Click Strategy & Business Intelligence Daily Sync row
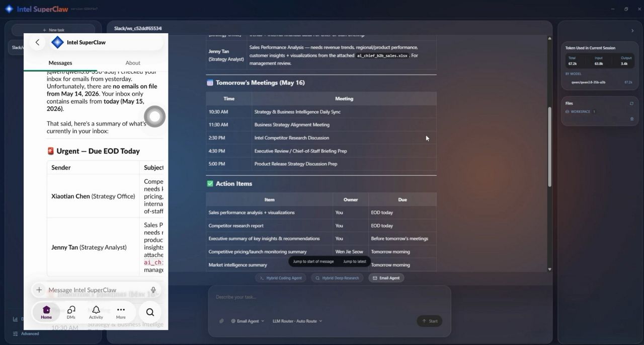Screen dimensions: 644x345 [321, 112]
